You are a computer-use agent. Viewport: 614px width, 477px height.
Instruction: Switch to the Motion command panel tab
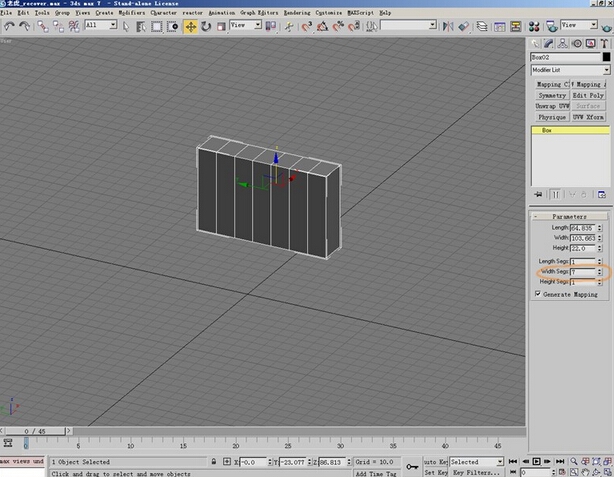(x=576, y=43)
